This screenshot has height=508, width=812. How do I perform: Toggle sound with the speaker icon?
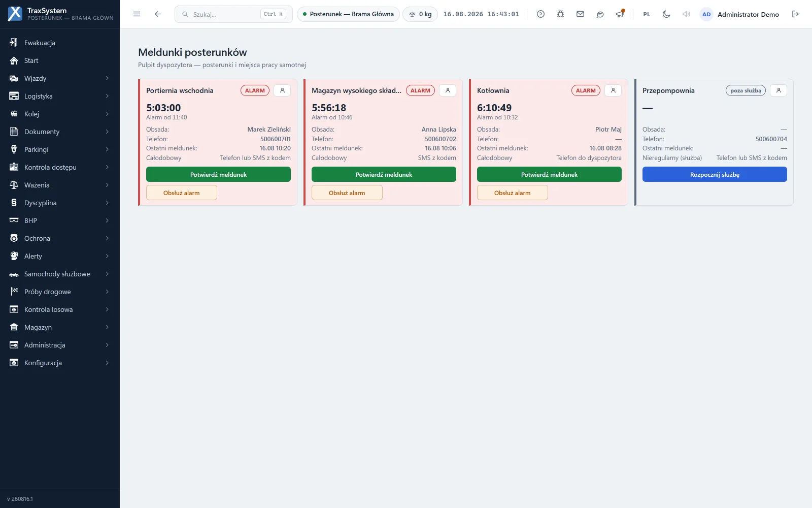pos(686,14)
